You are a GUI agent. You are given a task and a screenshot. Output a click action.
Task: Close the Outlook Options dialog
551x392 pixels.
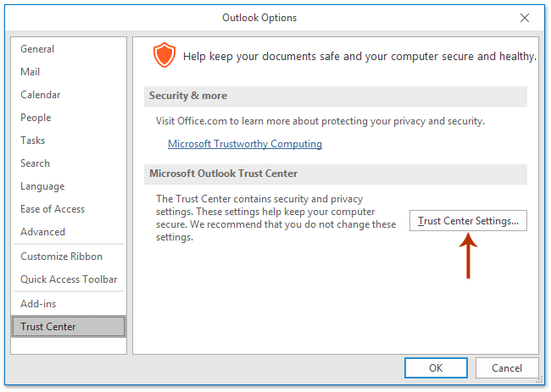tap(524, 18)
